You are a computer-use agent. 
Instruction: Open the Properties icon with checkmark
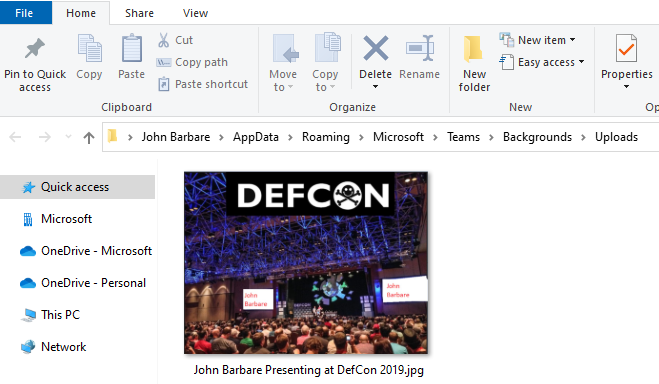[x=626, y=48]
